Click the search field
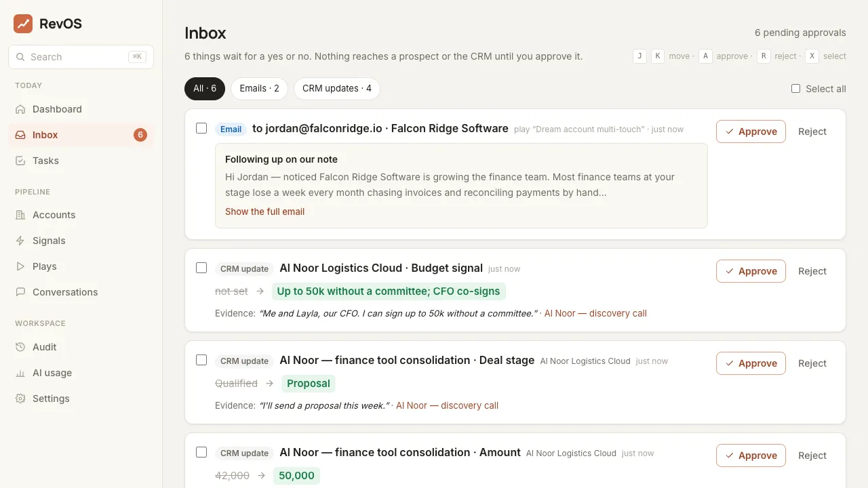868x488 pixels. pos(81,57)
